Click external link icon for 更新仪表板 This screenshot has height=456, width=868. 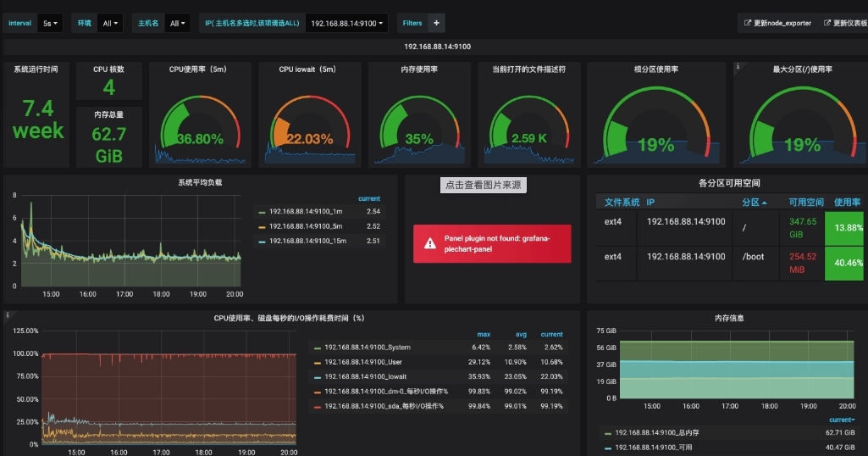827,24
